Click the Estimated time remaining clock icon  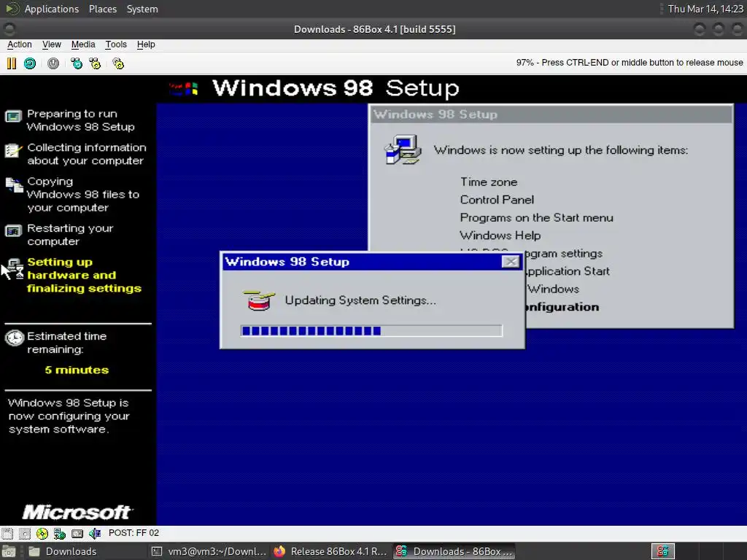pos(15,338)
